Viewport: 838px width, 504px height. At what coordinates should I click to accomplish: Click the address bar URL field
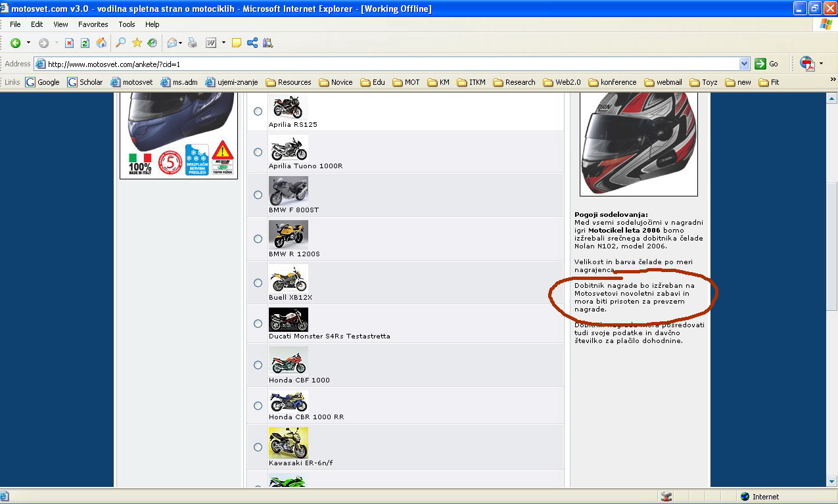coord(392,64)
